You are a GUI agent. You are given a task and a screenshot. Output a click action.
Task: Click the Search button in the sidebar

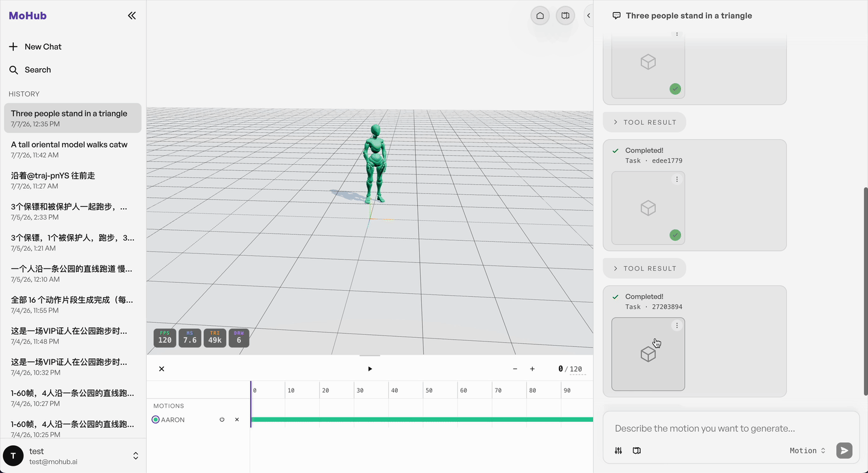click(73, 70)
